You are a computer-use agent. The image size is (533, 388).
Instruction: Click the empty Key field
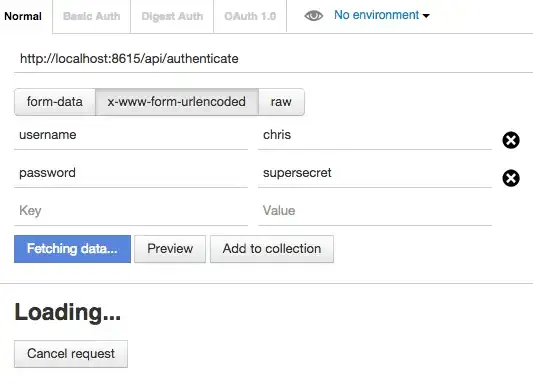[131, 211]
